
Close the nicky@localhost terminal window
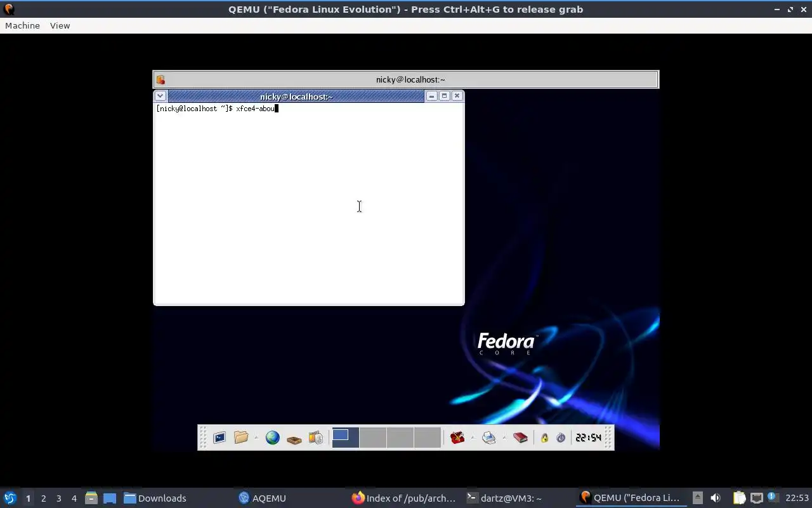coord(457,96)
